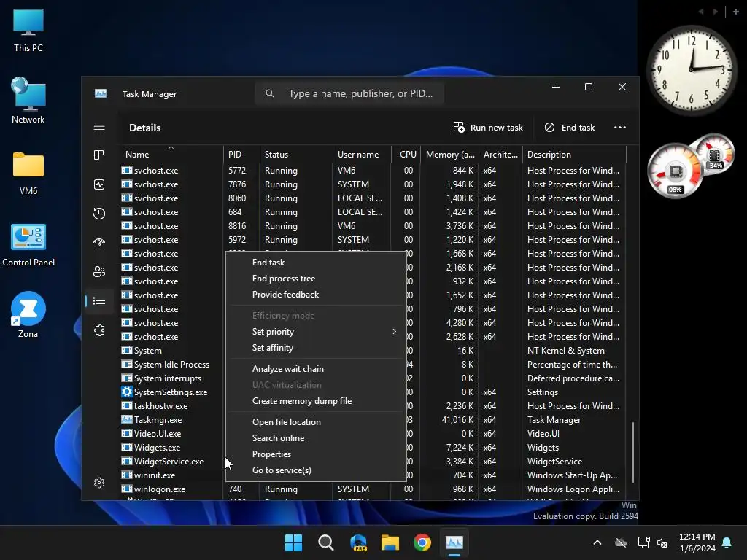This screenshot has height=560, width=747.
Task: Open This PC desktop icon
Action: tap(28, 31)
